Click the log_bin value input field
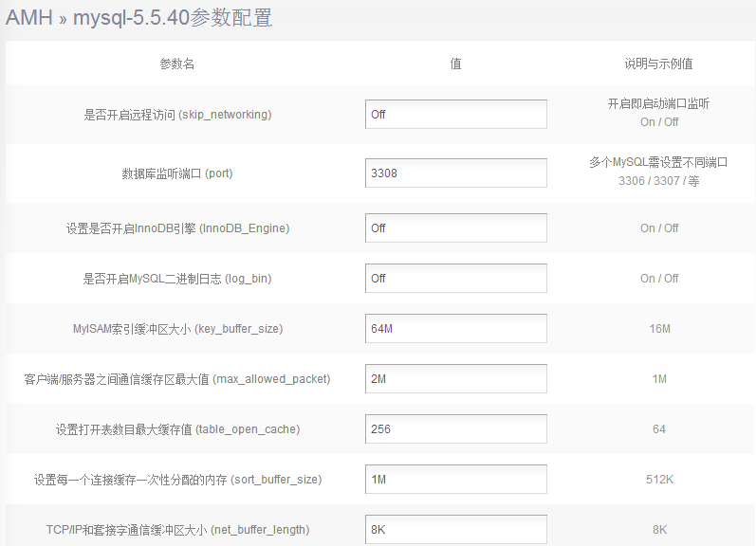This screenshot has width=756, height=546. [x=455, y=279]
